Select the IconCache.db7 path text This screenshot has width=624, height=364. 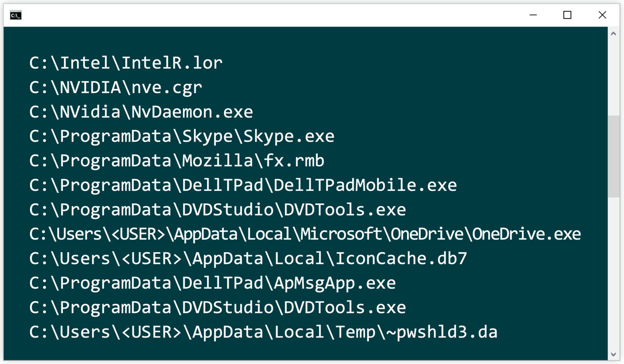point(248,258)
